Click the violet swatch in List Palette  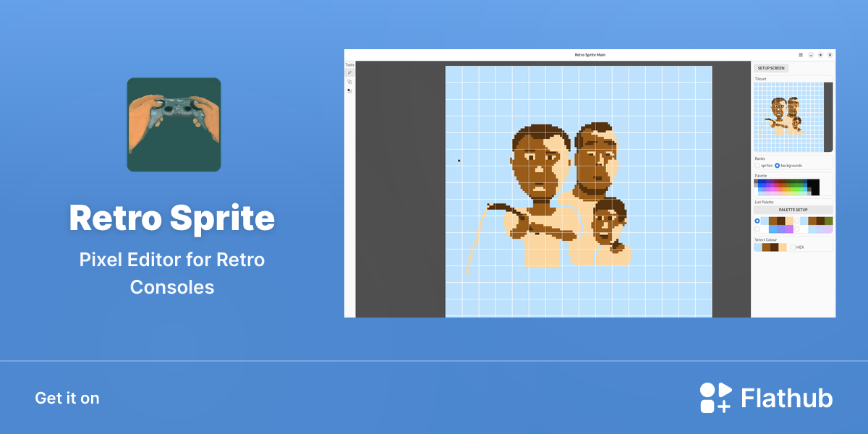(789, 229)
